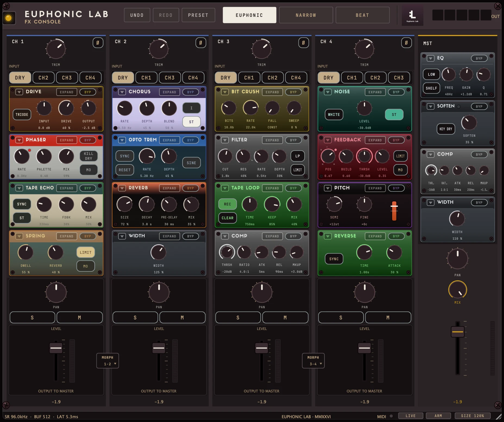Click CLEAR in the TAPE LOOP module
Image resolution: width=504 pixels, height=422 pixels.
[228, 218]
